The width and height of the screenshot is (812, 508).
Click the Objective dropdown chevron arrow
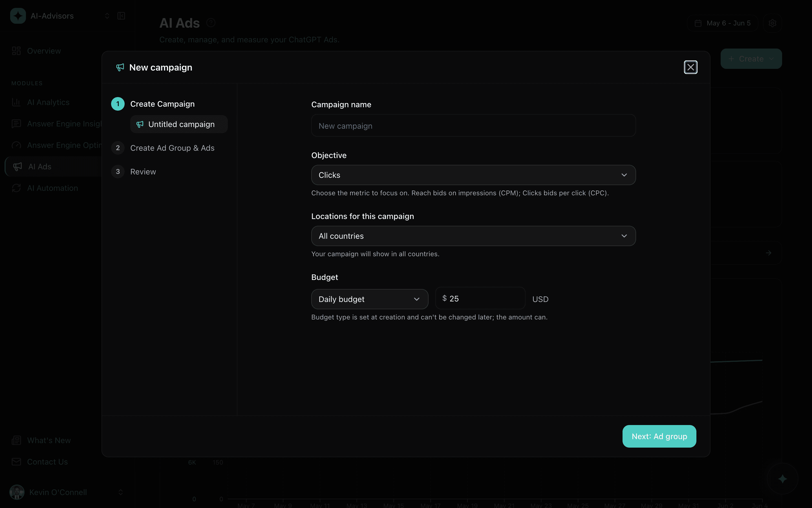coord(624,175)
